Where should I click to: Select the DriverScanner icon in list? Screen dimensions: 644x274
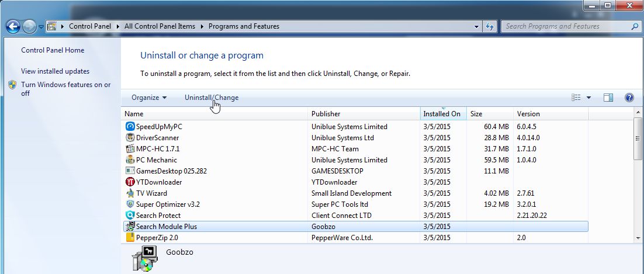[130, 138]
